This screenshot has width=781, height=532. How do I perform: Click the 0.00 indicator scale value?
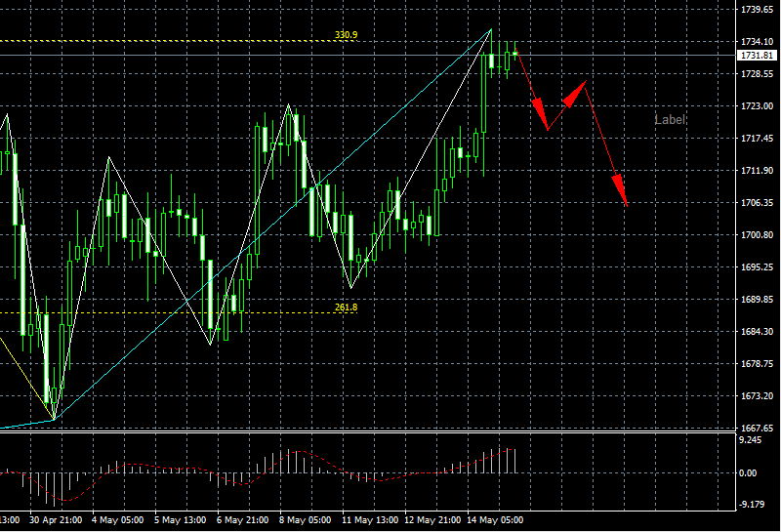(x=748, y=473)
